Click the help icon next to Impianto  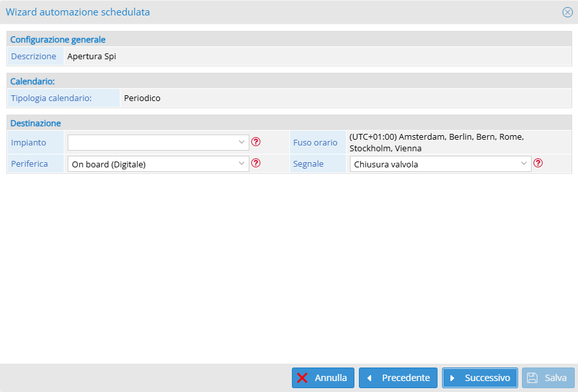tap(256, 142)
